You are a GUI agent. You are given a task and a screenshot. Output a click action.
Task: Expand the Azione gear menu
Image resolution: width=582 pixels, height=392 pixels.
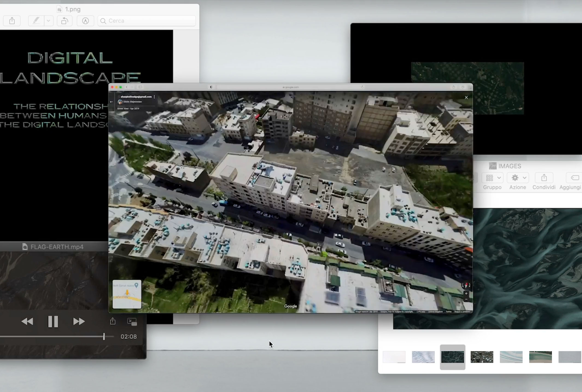pyautogui.click(x=517, y=178)
